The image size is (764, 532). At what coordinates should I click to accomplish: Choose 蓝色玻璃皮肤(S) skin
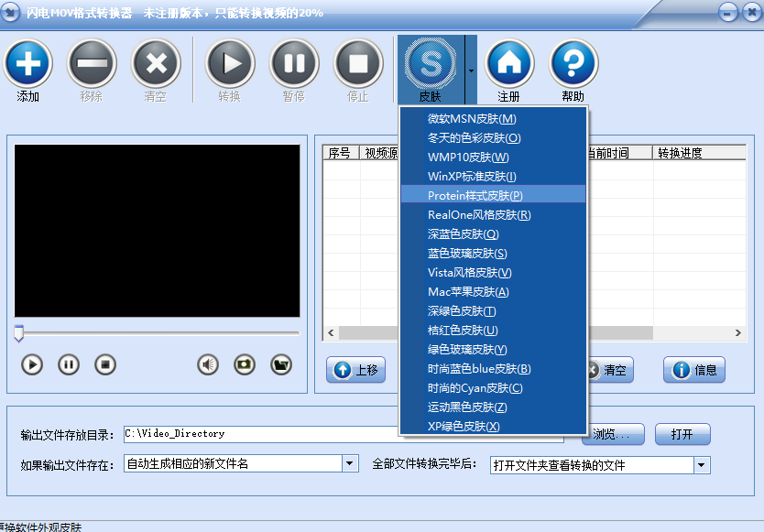[493, 253]
